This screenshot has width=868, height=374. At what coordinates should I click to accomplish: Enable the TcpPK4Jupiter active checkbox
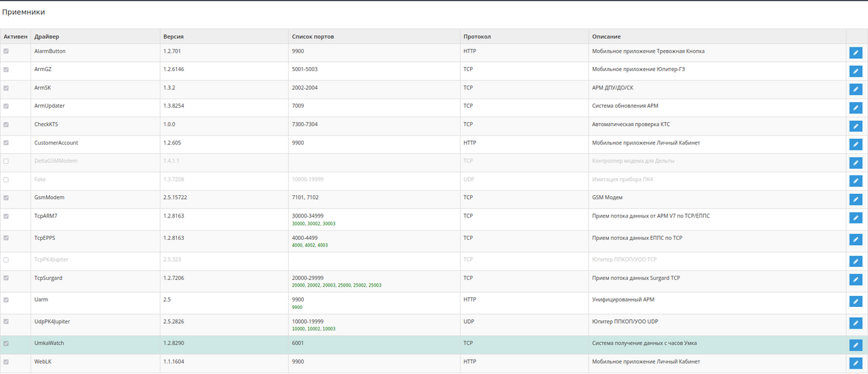point(6,260)
